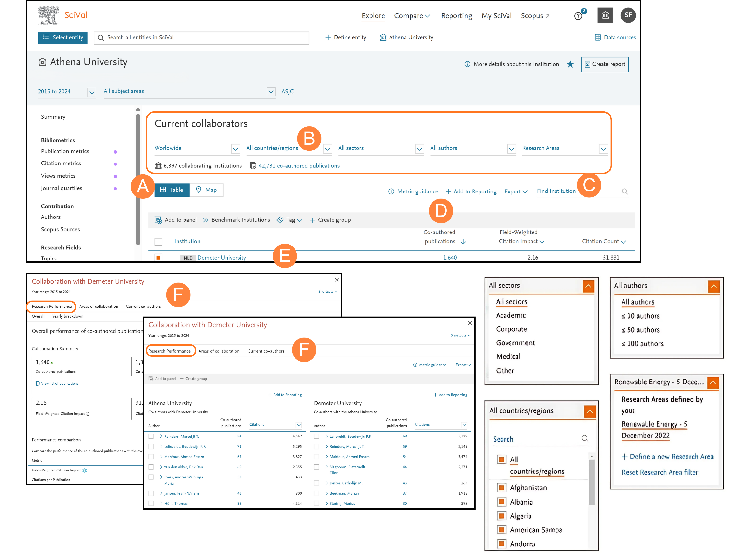This screenshot has height=560, width=741.
Task: Click the SciVal Elsevier tree logo
Action: click(x=48, y=15)
